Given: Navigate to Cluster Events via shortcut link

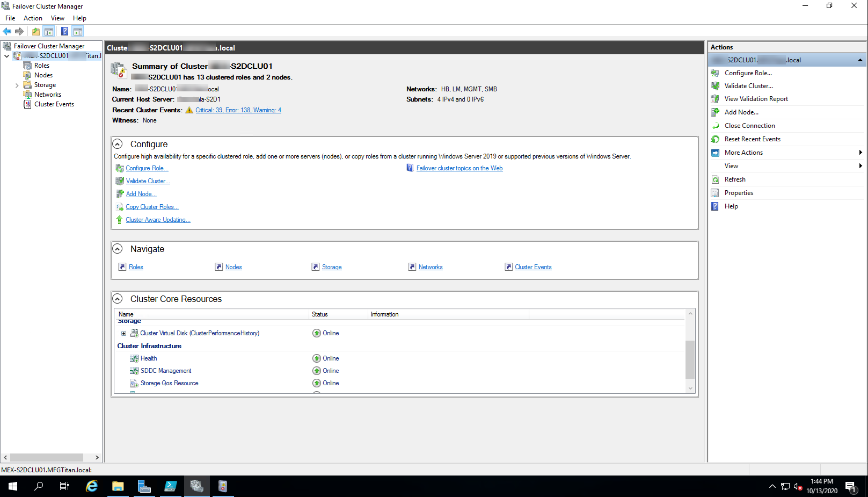Looking at the screenshot, I should (533, 267).
